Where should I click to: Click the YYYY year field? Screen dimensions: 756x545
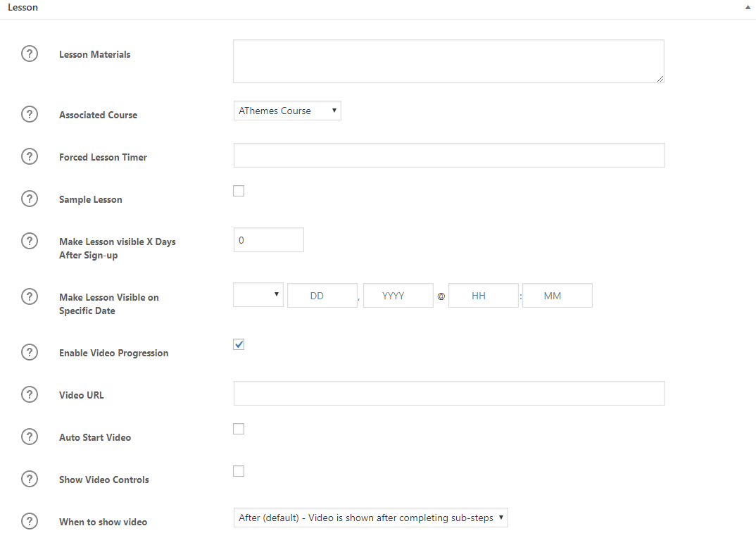click(x=398, y=296)
